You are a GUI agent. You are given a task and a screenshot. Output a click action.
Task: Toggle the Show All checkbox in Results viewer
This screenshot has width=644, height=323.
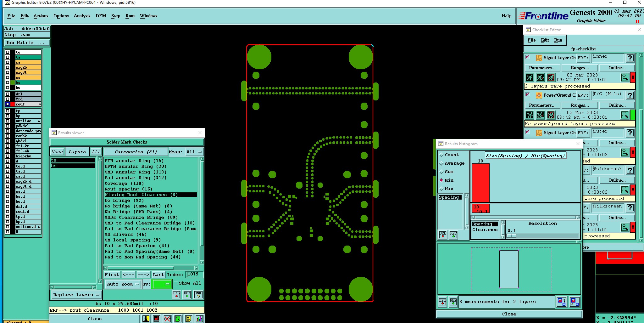point(176,283)
